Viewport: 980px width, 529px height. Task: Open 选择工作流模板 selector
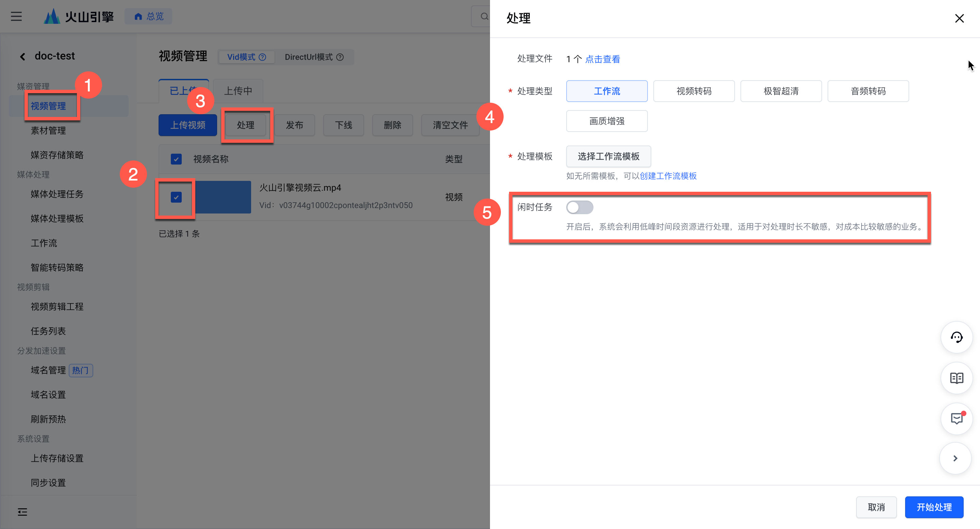608,156
